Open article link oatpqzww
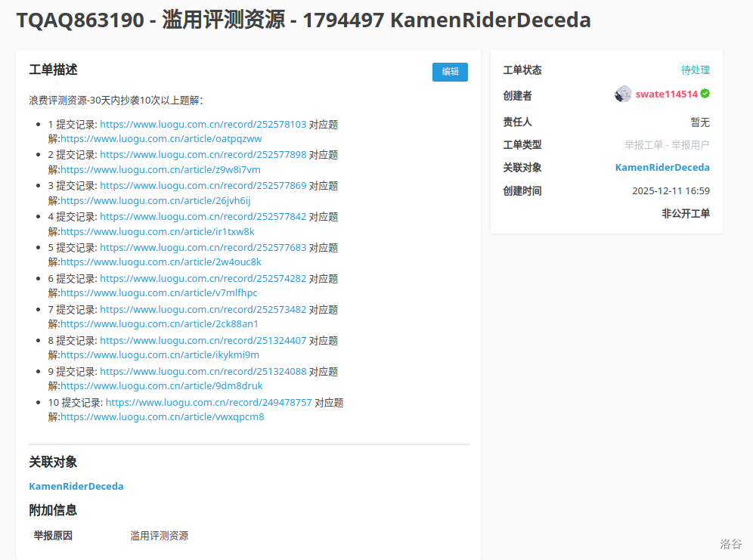 [x=161, y=139]
